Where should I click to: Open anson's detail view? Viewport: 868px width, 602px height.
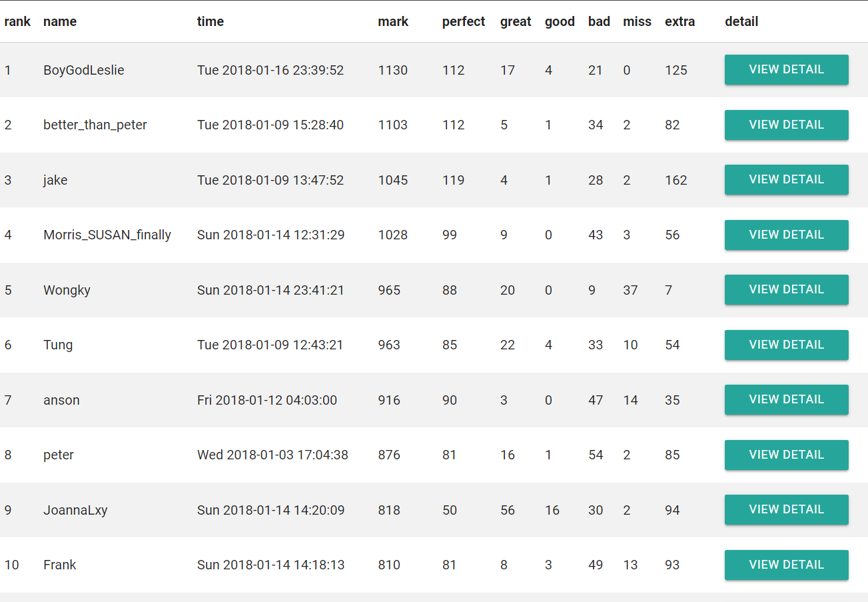click(786, 400)
